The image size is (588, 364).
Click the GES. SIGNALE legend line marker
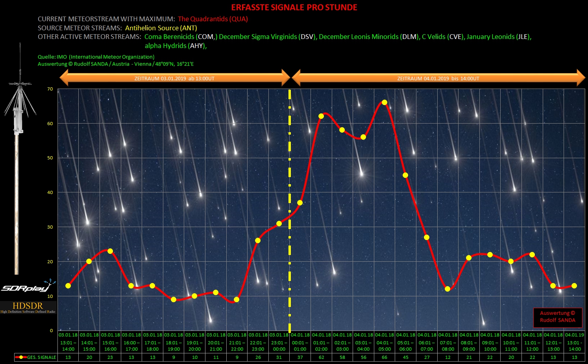[x=20, y=357]
